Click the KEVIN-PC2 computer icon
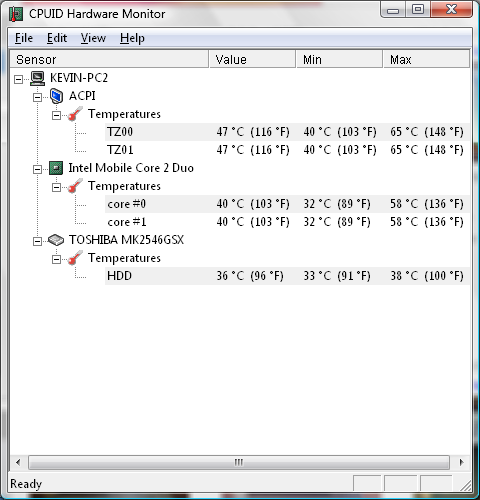480x500 pixels. [x=37, y=78]
